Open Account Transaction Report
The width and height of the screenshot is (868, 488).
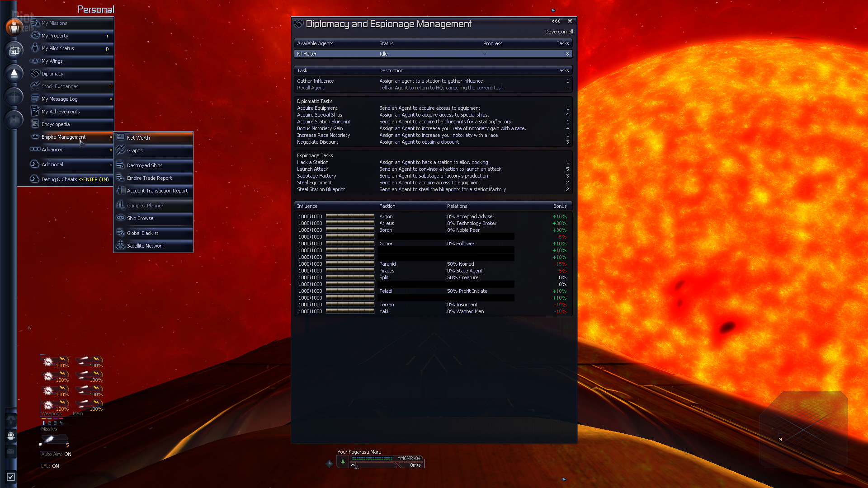point(157,190)
